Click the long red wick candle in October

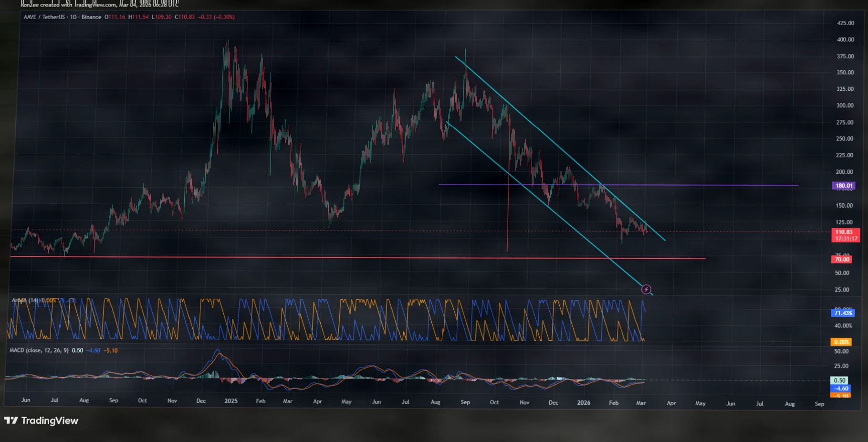point(507,215)
